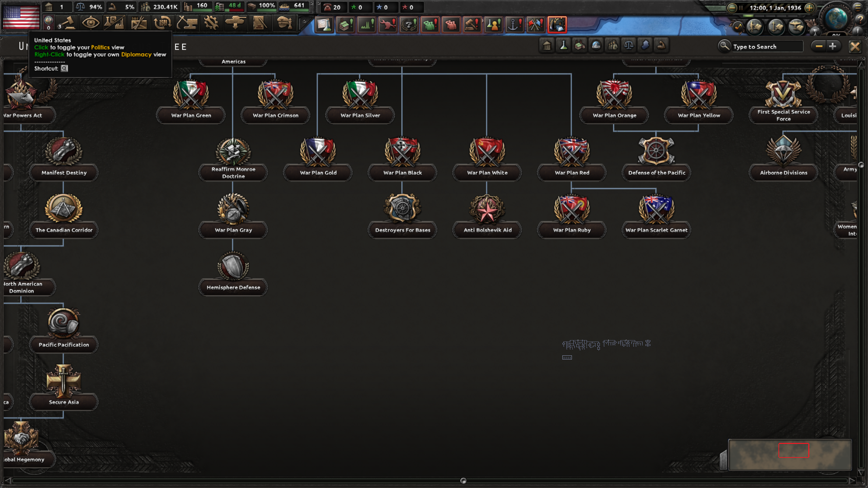Image resolution: width=868 pixels, height=488 pixels.
Task: Click the red-highlighted resources alert icon
Action: [x=557, y=25]
